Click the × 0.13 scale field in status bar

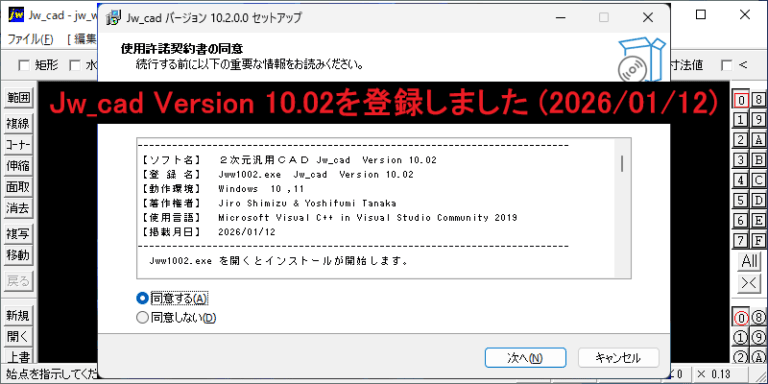point(720,375)
